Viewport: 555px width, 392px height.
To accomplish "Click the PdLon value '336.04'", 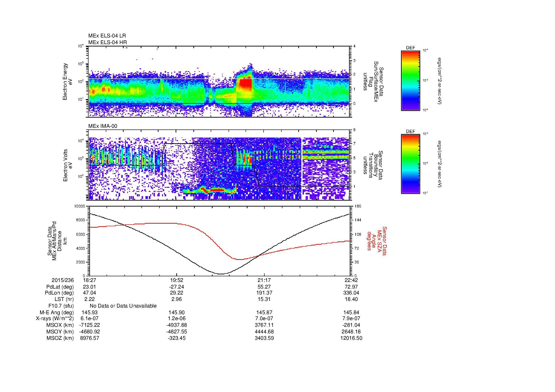I will pyautogui.click(x=351, y=293).
